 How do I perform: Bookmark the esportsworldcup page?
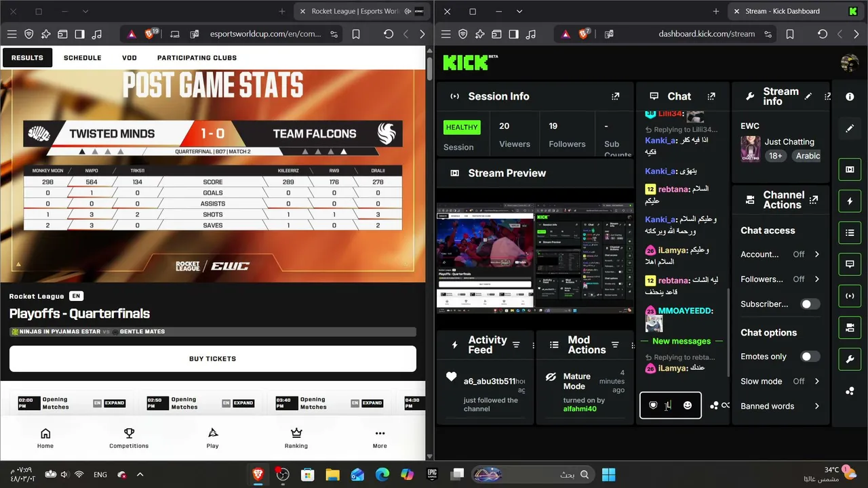(356, 34)
